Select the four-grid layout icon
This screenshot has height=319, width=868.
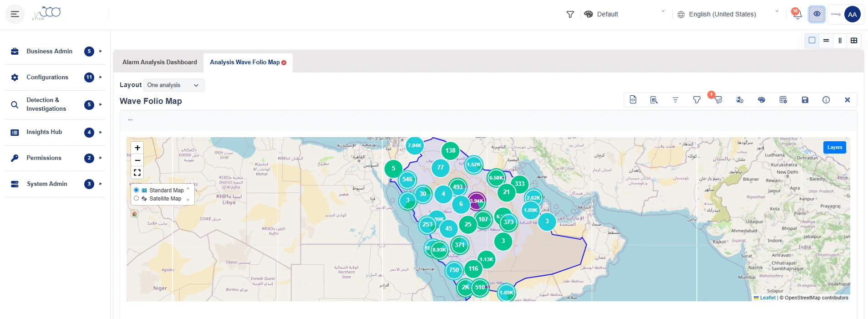(x=854, y=41)
